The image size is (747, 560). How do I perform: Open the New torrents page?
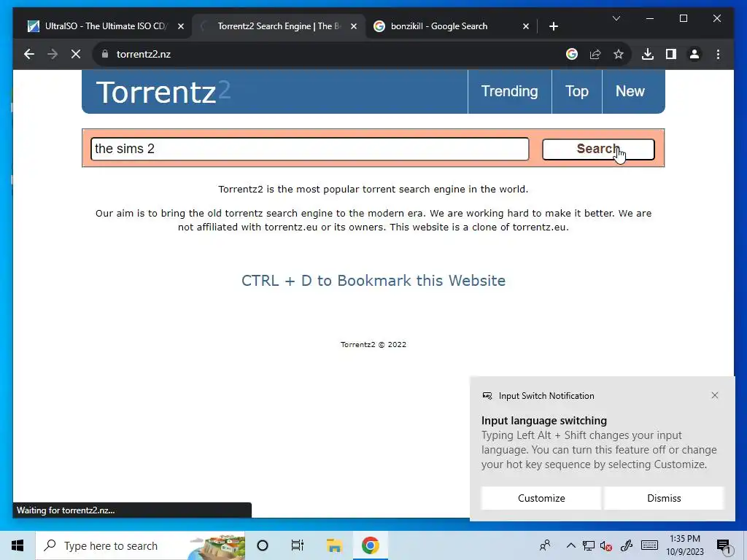point(630,91)
